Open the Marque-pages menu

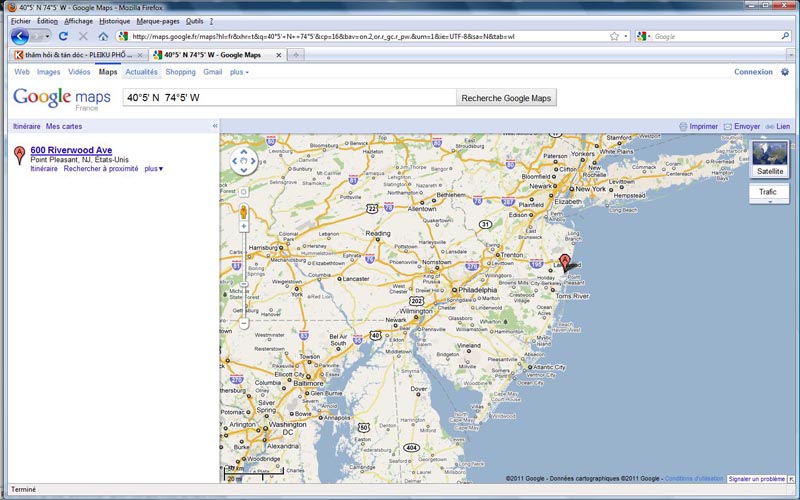pos(158,21)
